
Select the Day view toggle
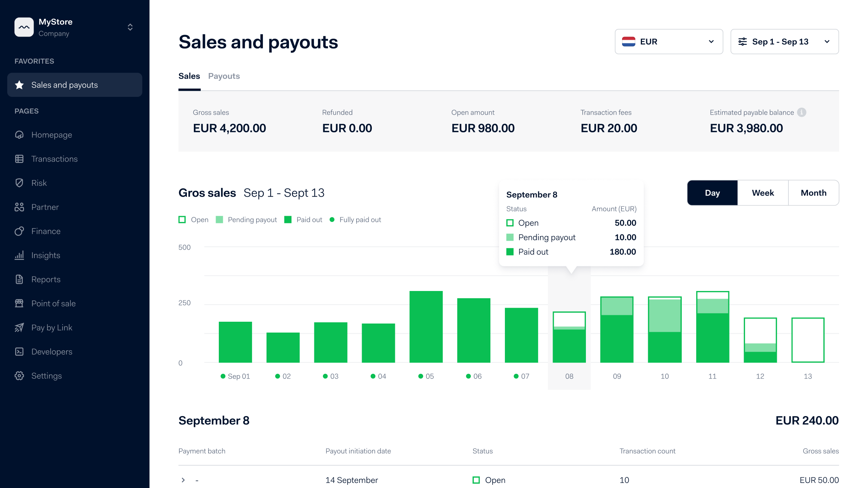click(x=712, y=193)
